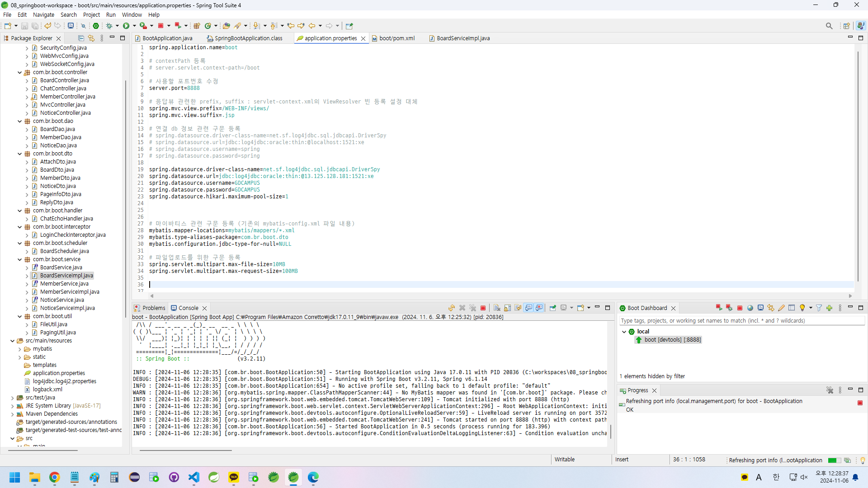The image size is (868, 488).
Task: Click the green Run button in toolbar
Action: coord(126,26)
